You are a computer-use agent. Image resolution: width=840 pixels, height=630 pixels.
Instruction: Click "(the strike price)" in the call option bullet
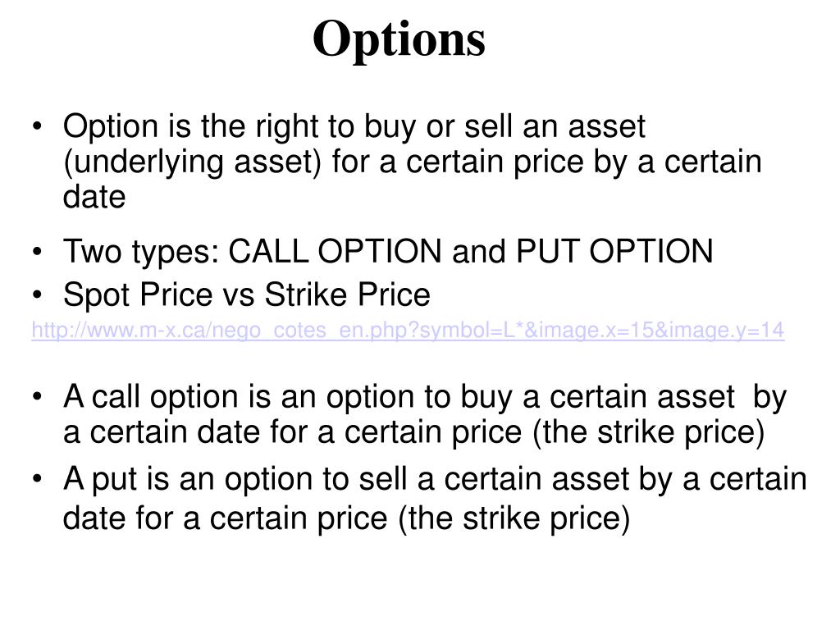[649, 432]
